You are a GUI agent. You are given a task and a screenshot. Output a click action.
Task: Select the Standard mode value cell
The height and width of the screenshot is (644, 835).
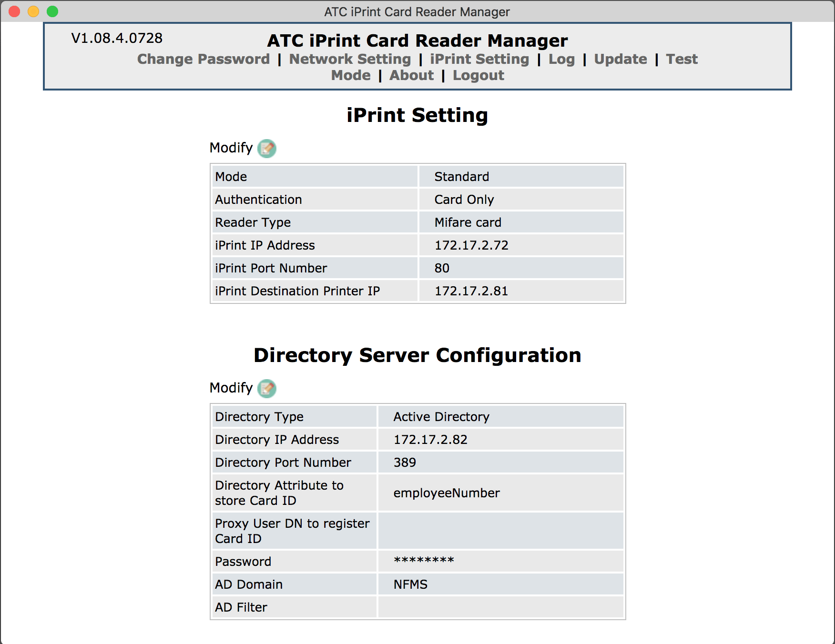coord(521,177)
